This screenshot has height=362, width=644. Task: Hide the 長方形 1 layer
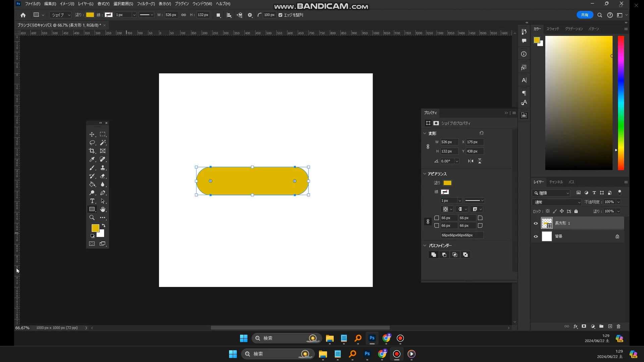[536, 224]
